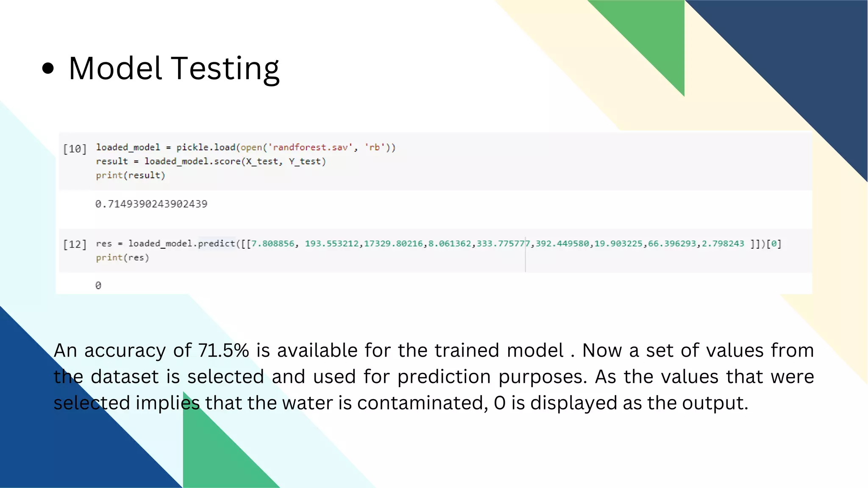Click the last input value 2.798243

point(723,244)
